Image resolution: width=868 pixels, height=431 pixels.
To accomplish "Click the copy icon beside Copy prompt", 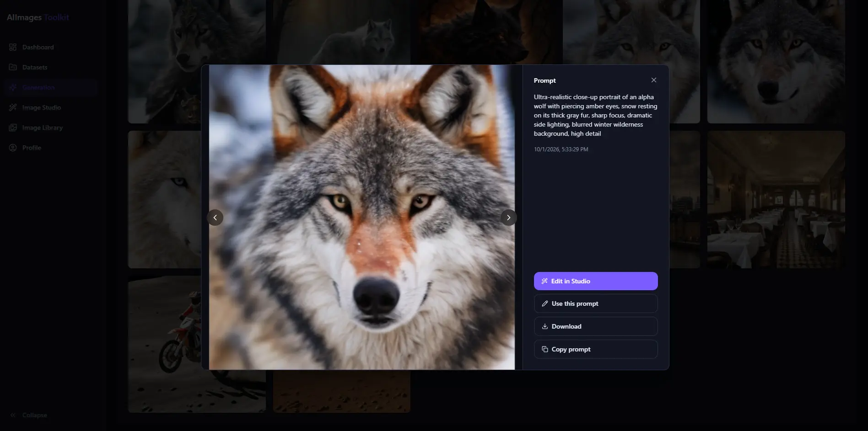I will (545, 349).
